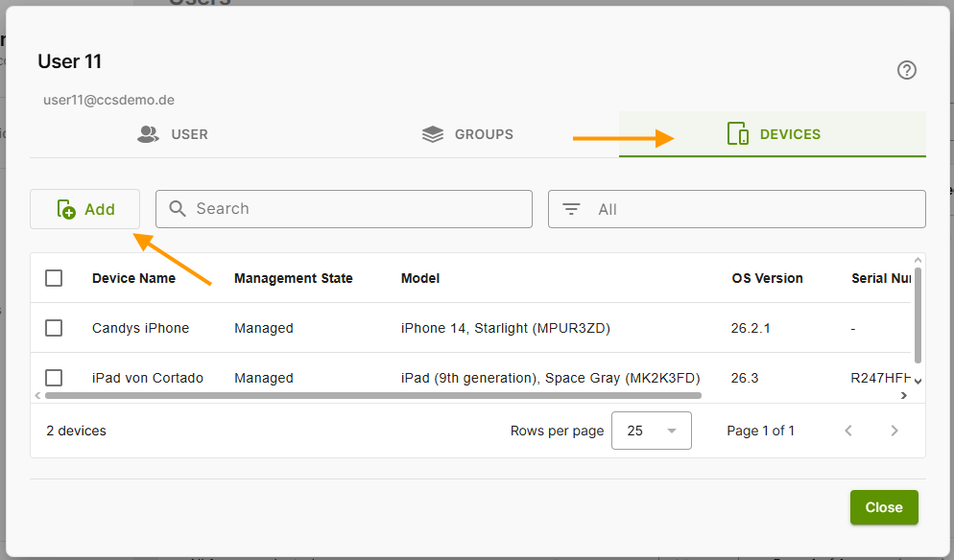Image resolution: width=954 pixels, height=560 pixels.
Task: Click the vertical table scrollbar
Action: click(x=918, y=315)
